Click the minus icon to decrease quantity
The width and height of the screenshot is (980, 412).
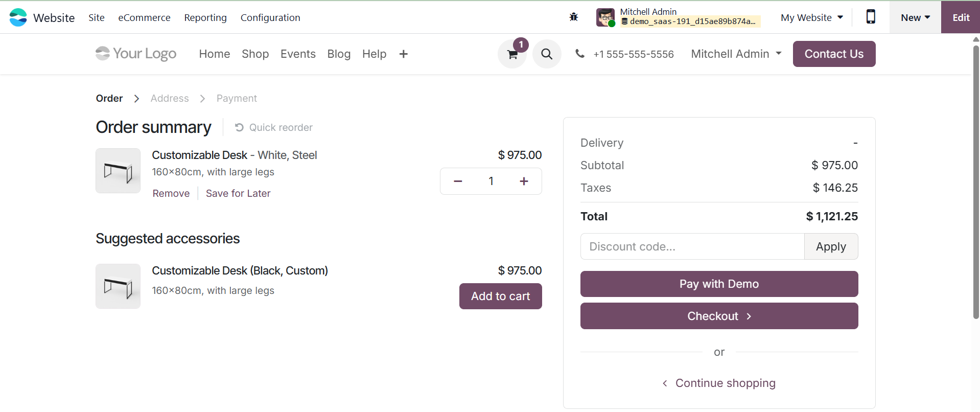pos(458,181)
